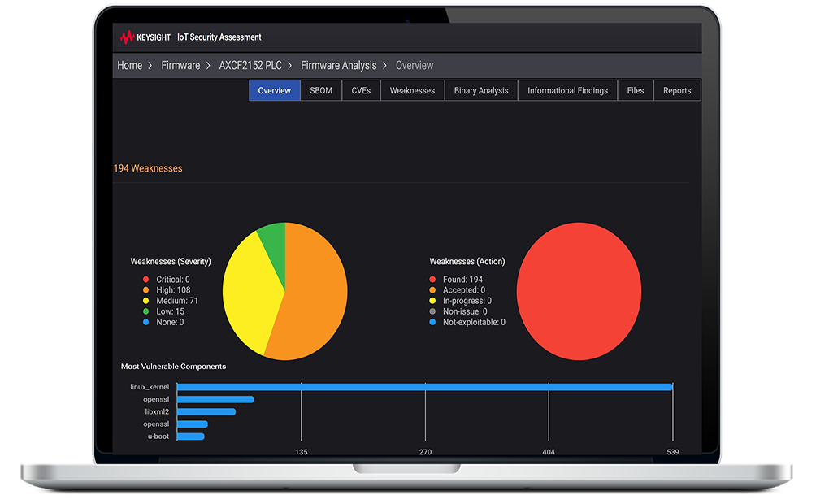Click the libxml2 bar in vulnerable components
The height and width of the screenshot is (504, 816).
point(206,411)
